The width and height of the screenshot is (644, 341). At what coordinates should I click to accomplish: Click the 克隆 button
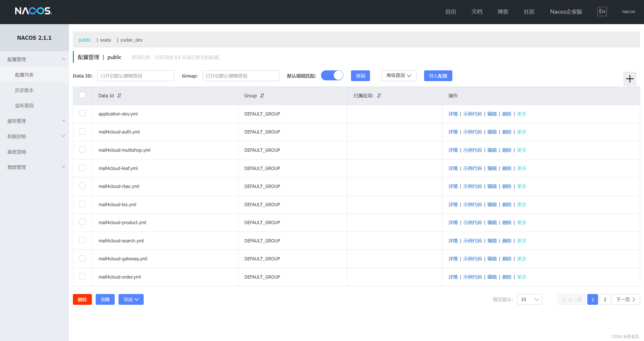(x=105, y=299)
